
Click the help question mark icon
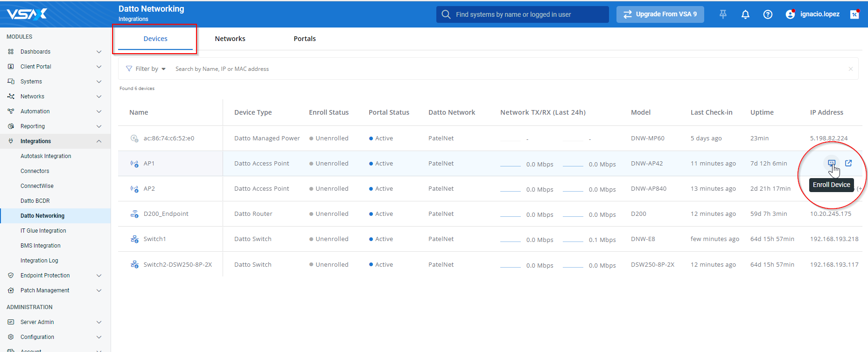(768, 14)
